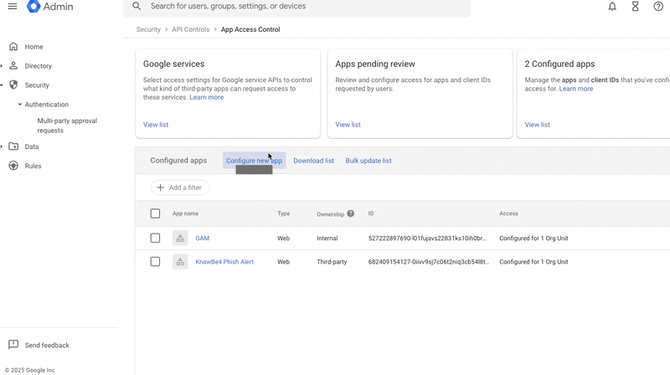Click the Third-party ownership cell
This screenshot has width=670, height=375.
pyautogui.click(x=332, y=262)
